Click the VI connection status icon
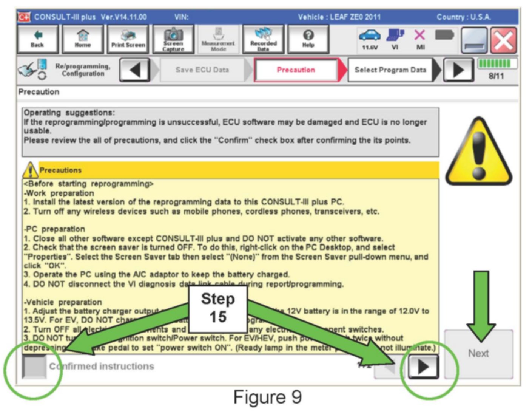The image size is (532, 413). click(395, 39)
